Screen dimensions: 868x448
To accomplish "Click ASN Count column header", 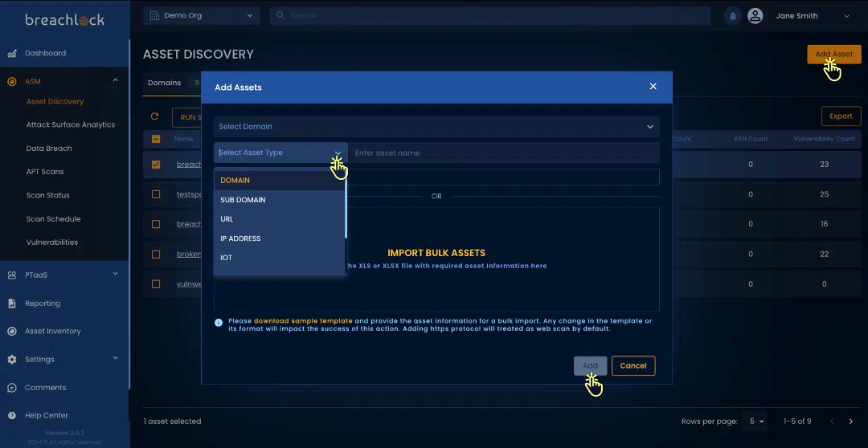I will [x=751, y=139].
